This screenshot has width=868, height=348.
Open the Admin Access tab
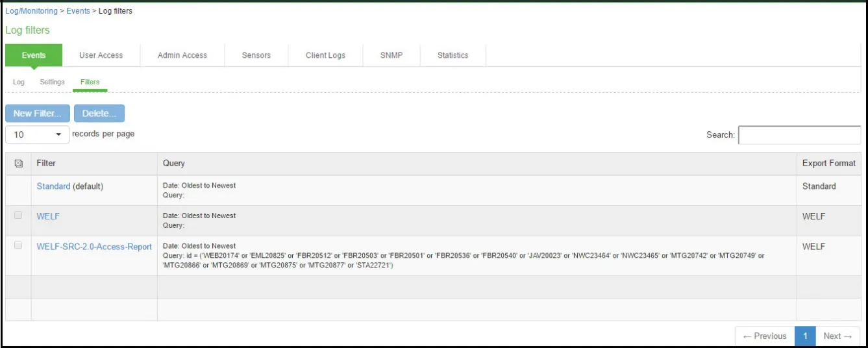182,55
